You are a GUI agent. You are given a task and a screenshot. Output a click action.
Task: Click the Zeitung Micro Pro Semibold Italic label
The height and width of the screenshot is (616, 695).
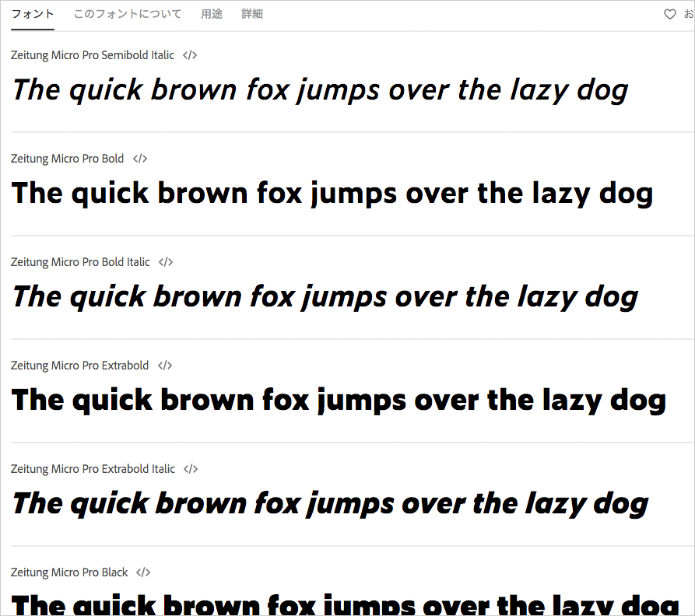[93, 55]
